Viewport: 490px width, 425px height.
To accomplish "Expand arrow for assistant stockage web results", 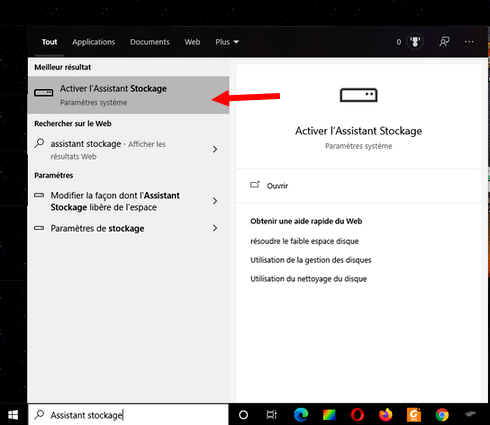I will (215, 149).
